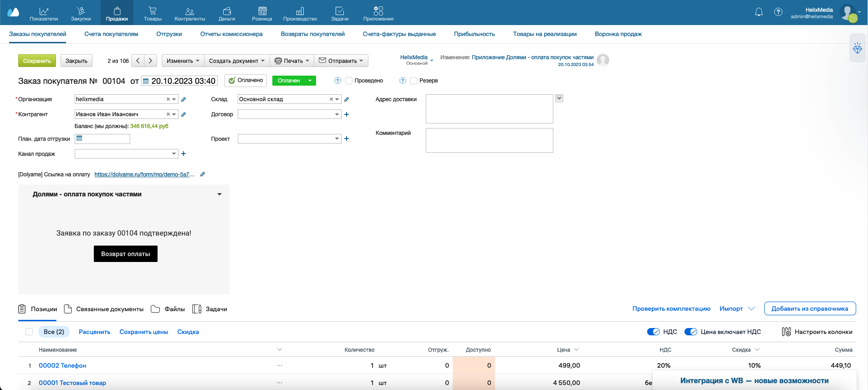The width and height of the screenshot is (868, 390).
Task: Click the MoySklad logo icon
Action: (x=13, y=12)
